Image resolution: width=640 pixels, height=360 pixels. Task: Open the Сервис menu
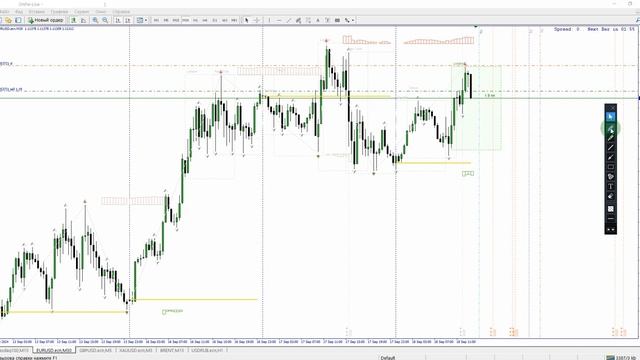[82, 12]
